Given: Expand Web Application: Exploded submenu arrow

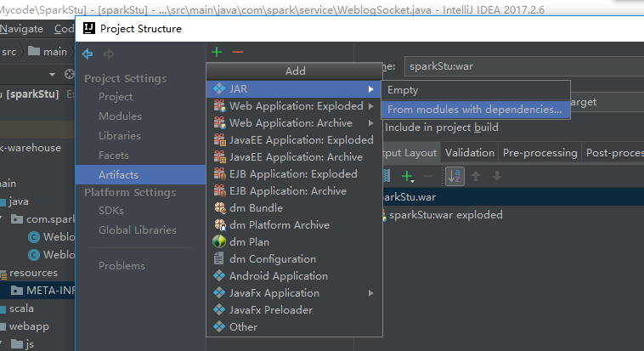Looking at the screenshot, I should pyautogui.click(x=371, y=106).
